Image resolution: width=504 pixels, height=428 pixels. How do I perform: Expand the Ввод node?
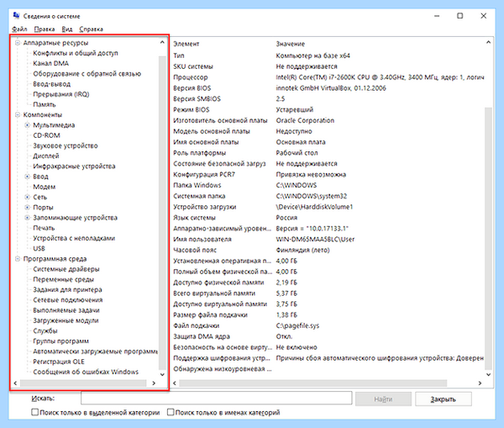(x=28, y=177)
